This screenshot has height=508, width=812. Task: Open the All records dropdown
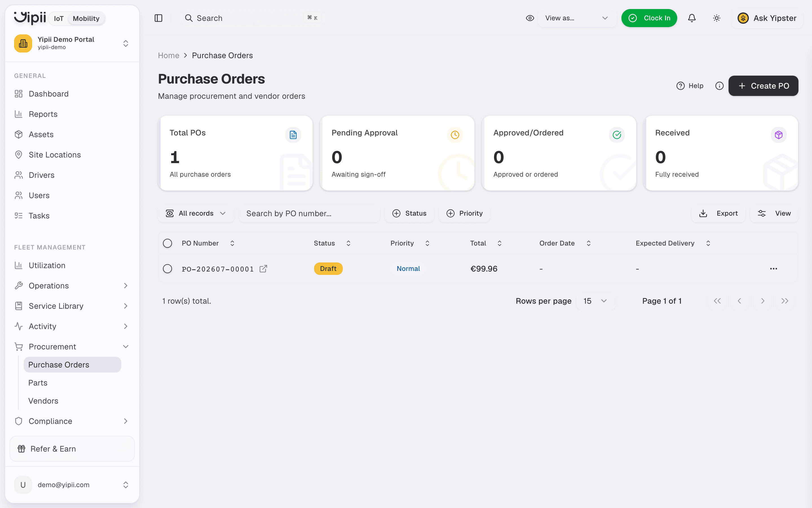pos(196,213)
